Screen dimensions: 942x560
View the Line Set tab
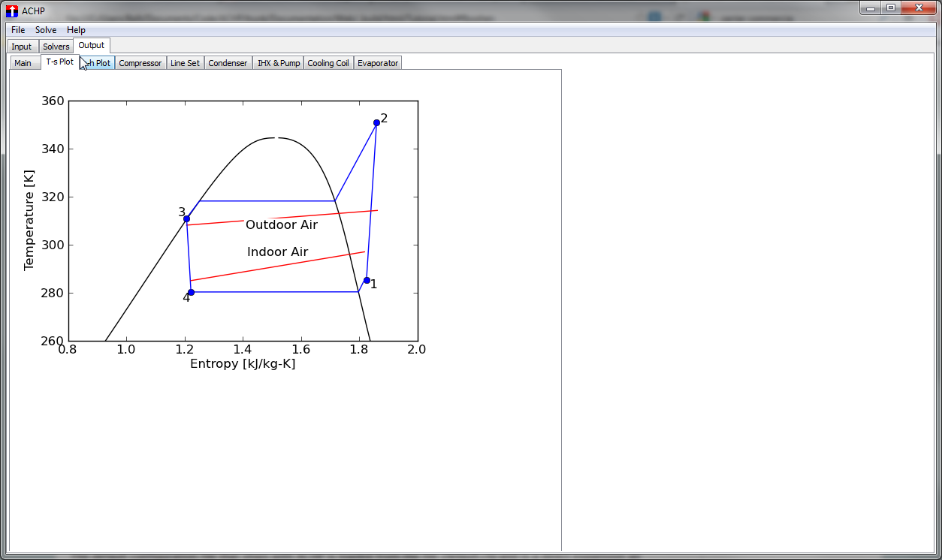(x=185, y=63)
